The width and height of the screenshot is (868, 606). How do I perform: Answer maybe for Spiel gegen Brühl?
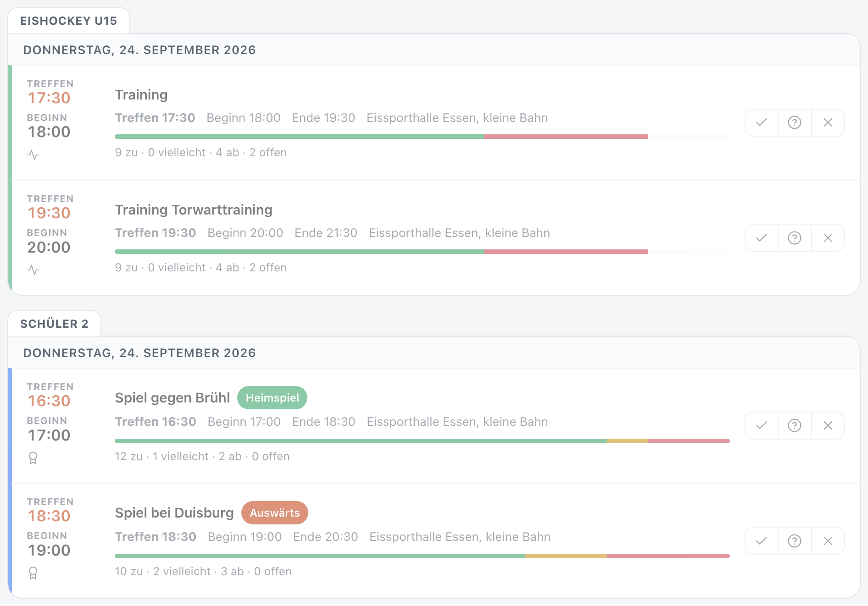795,425
